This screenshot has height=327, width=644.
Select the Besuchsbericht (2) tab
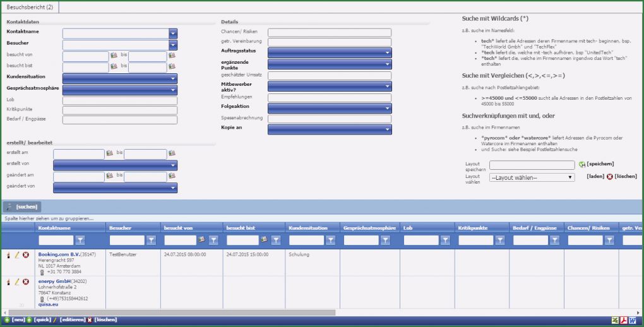(x=30, y=6)
